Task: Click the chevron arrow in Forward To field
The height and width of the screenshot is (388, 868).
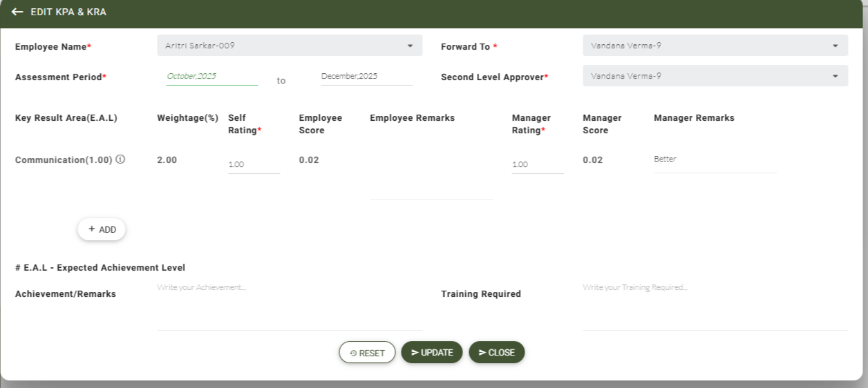Action: coord(835,46)
